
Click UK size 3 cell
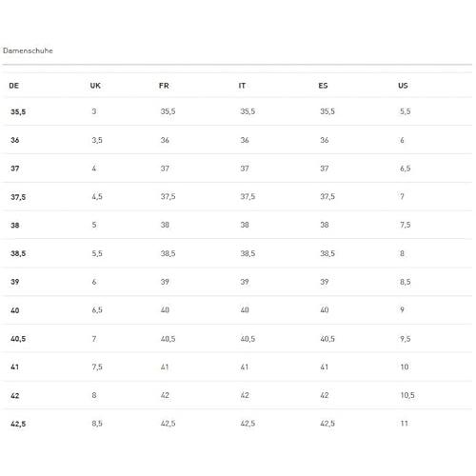[94, 111]
